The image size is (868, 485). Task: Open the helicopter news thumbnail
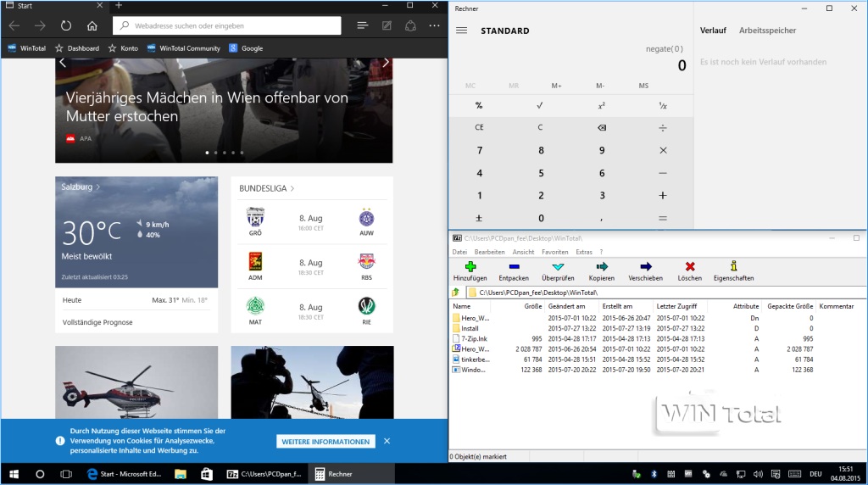click(136, 382)
